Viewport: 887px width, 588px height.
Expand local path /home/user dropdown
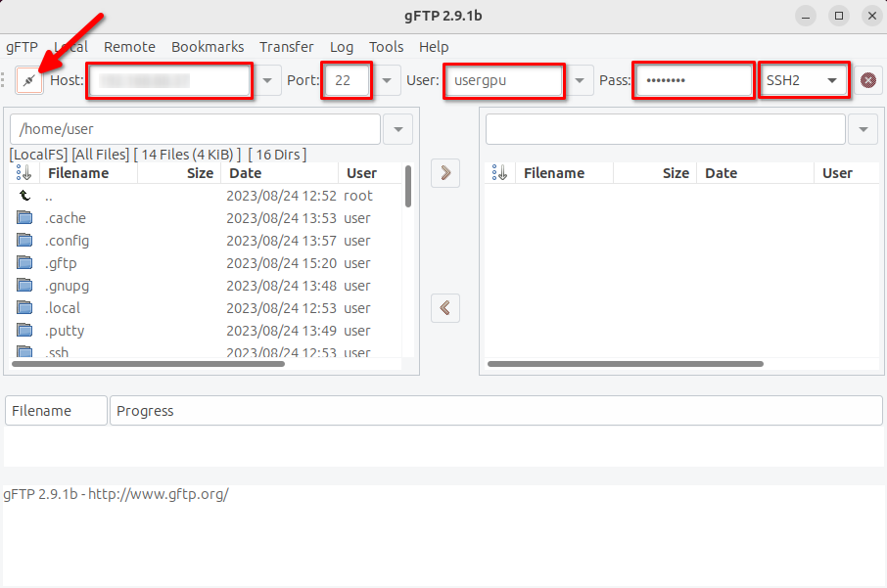pos(398,129)
